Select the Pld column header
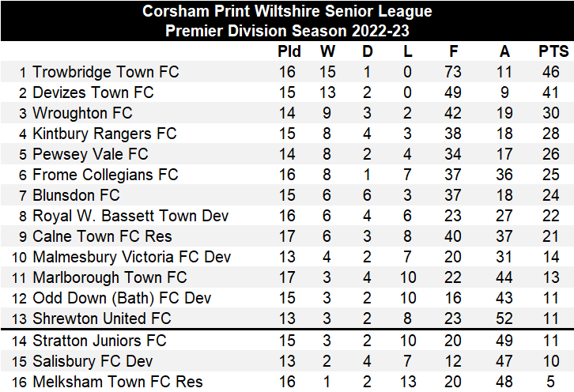574x392 pixels. [x=289, y=51]
